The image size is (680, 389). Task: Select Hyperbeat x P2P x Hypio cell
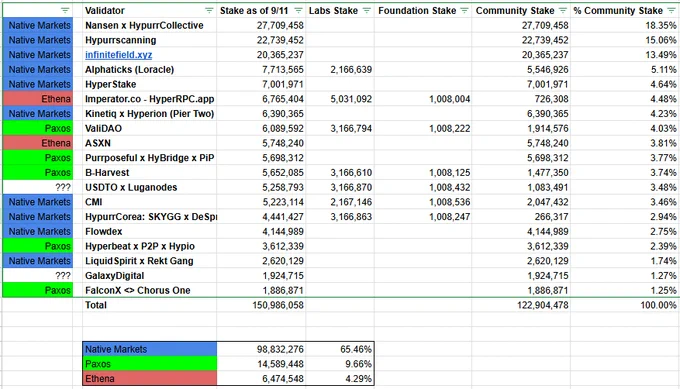tap(150, 247)
